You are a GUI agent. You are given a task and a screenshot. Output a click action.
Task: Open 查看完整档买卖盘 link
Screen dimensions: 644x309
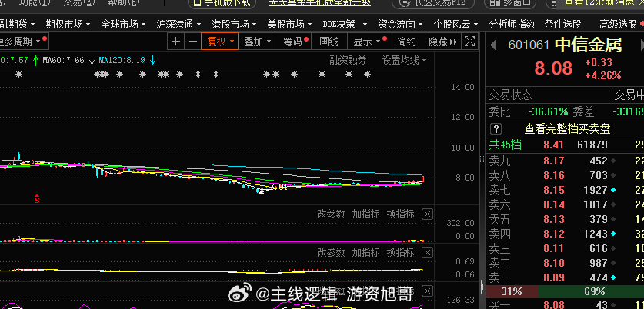point(567,129)
